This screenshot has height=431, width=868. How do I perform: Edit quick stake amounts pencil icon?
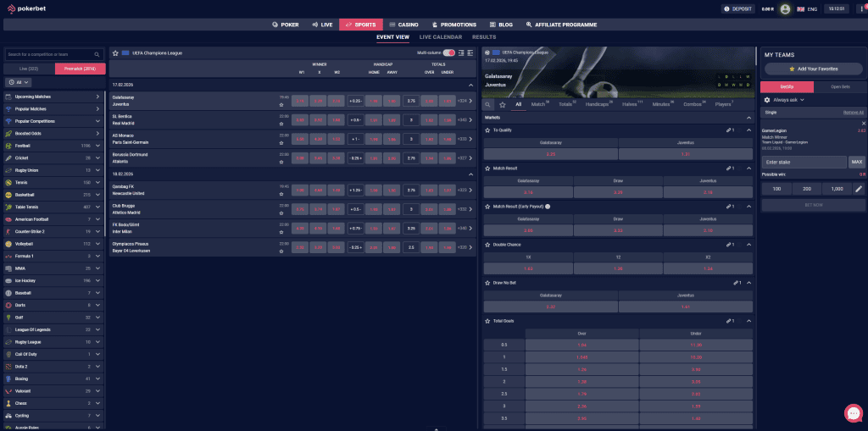click(x=859, y=189)
